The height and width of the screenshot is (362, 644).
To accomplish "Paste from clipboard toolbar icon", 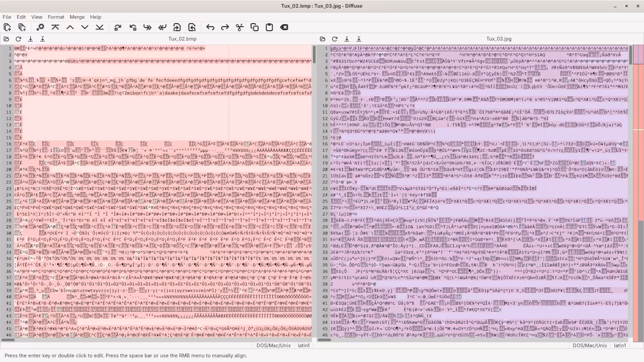I will click(269, 27).
